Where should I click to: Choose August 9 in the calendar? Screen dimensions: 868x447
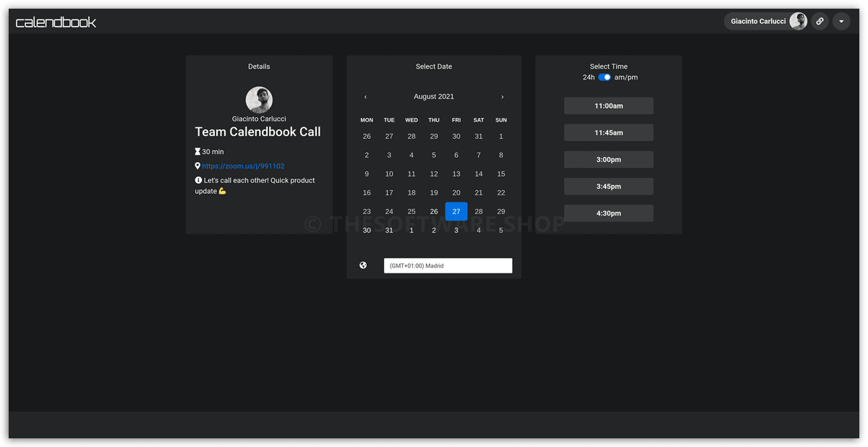tap(367, 174)
